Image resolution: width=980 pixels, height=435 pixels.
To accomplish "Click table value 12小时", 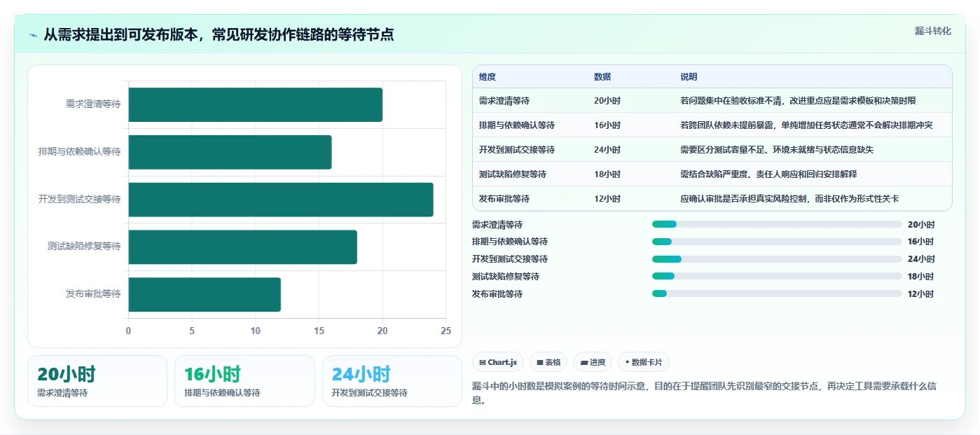I will (x=607, y=199).
